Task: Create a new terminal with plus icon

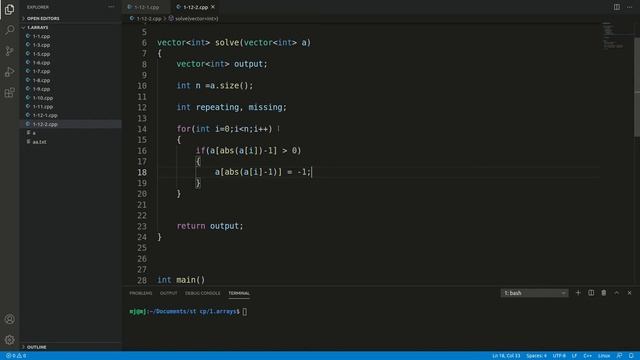Action: click(578, 293)
